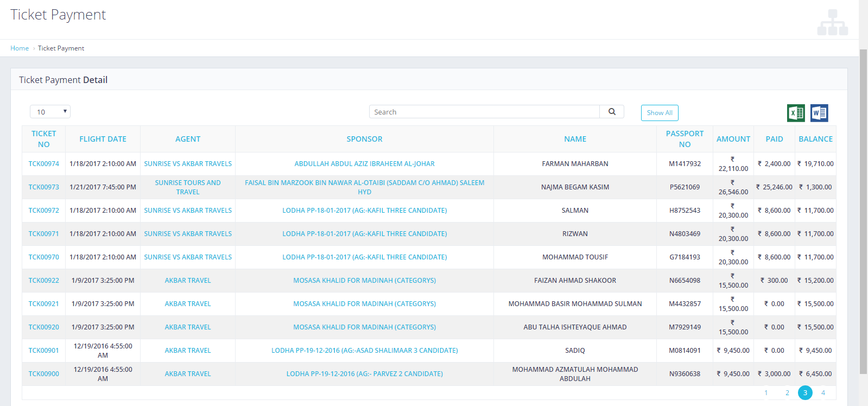Go to pagination page 1
Screen dimensions: 868x406
(x=766, y=393)
